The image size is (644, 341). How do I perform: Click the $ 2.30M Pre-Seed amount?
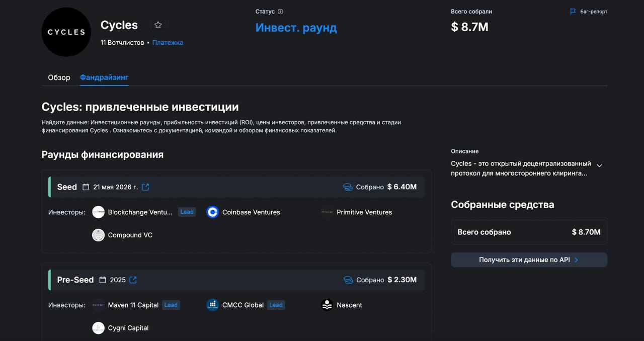(x=402, y=280)
